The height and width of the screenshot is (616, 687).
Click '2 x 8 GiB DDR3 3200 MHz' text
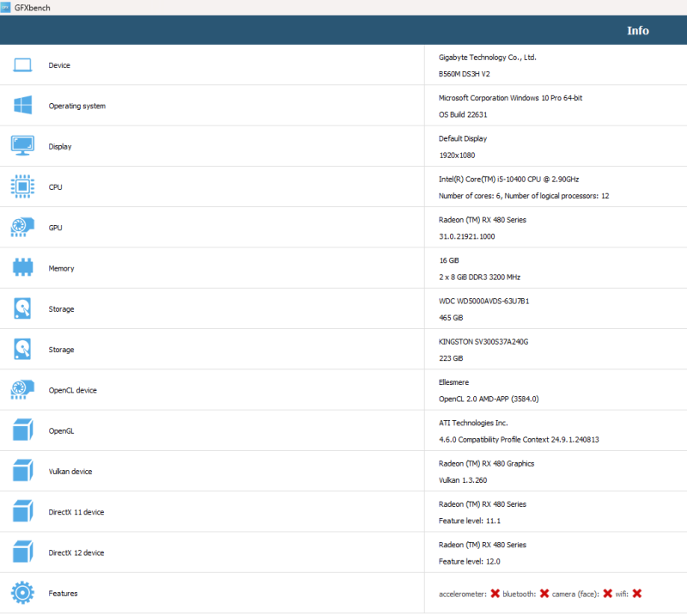click(480, 278)
